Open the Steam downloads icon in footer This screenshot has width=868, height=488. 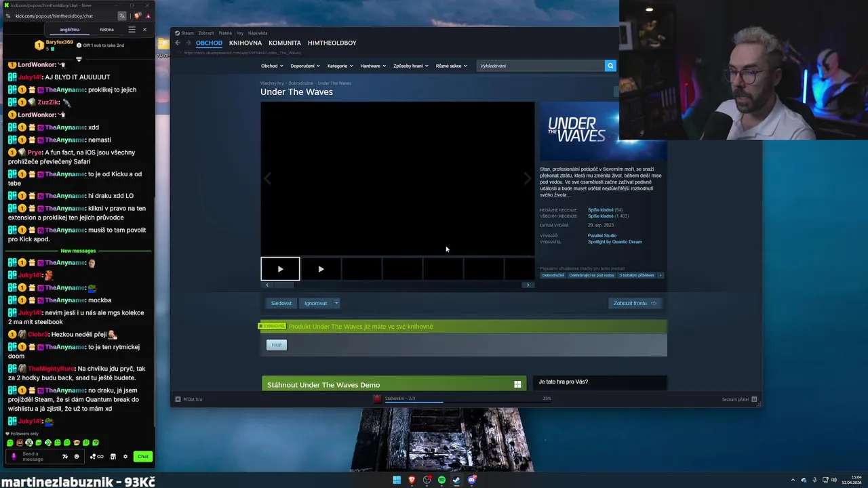click(x=377, y=399)
